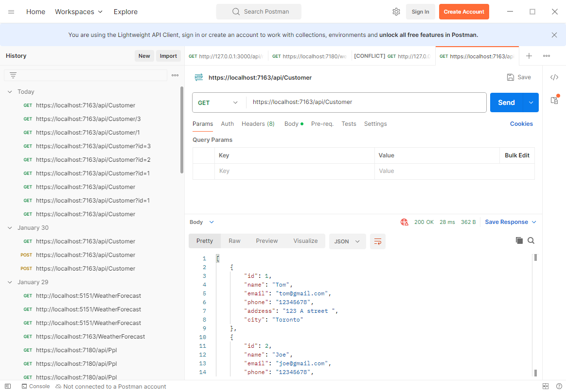The width and height of the screenshot is (566, 392).
Task: Dismiss the Lightweight API Client banner
Action: (554, 35)
